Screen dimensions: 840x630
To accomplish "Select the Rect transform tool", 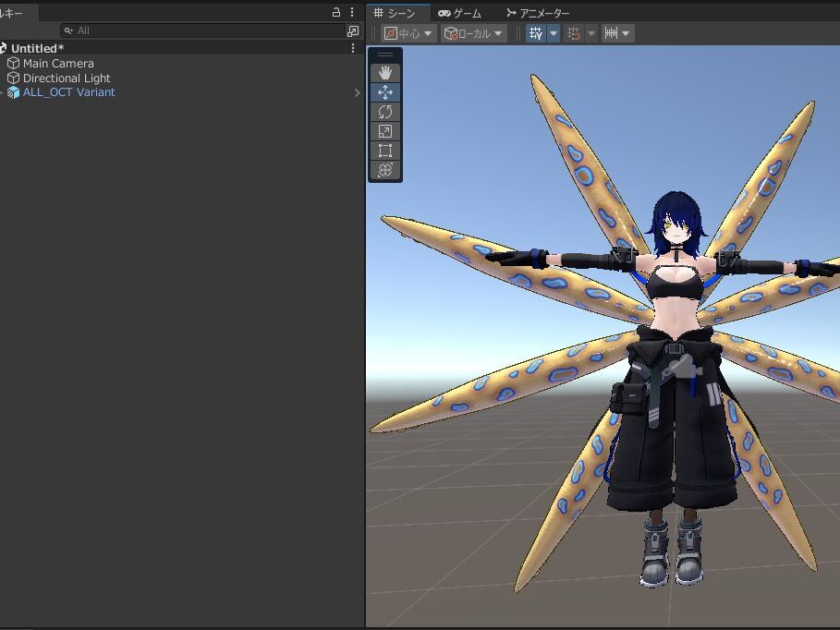I will pos(385,151).
